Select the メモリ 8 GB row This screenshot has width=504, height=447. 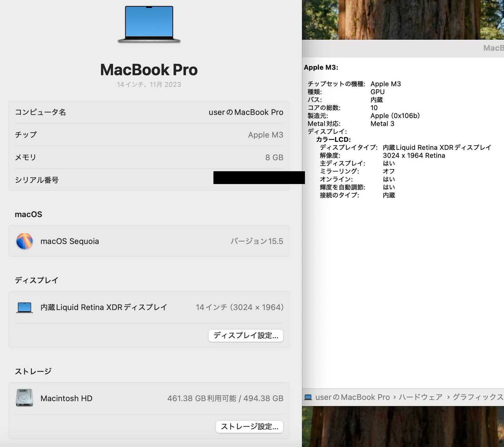[149, 157]
